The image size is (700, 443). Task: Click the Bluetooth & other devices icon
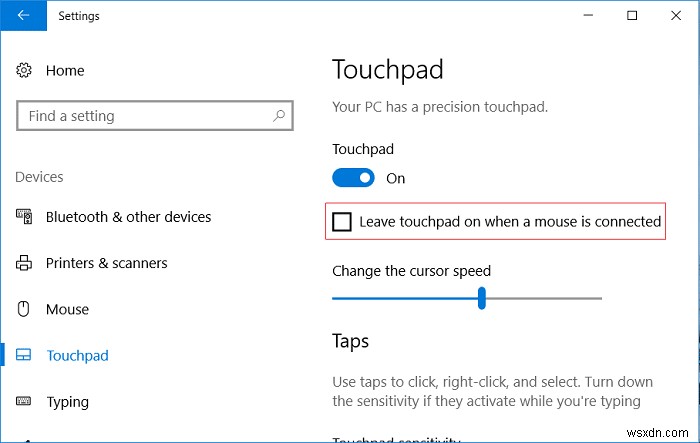pos(25,217)
